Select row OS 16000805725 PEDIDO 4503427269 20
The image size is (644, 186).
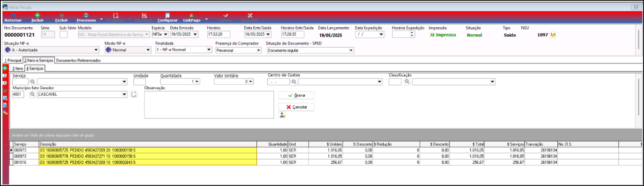pyautogui.click(x=148, y=150)
